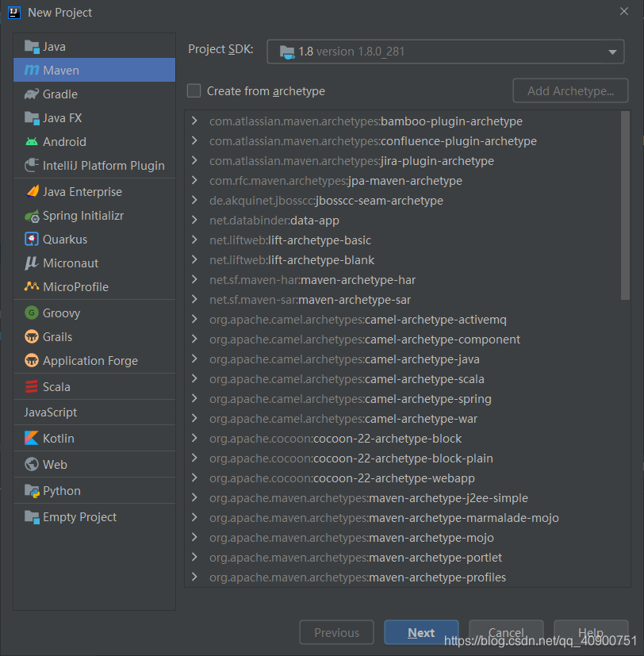Click the Next button
Viewport: 644px width, 656px height.
pyautogui.click(x=421, y=632)
